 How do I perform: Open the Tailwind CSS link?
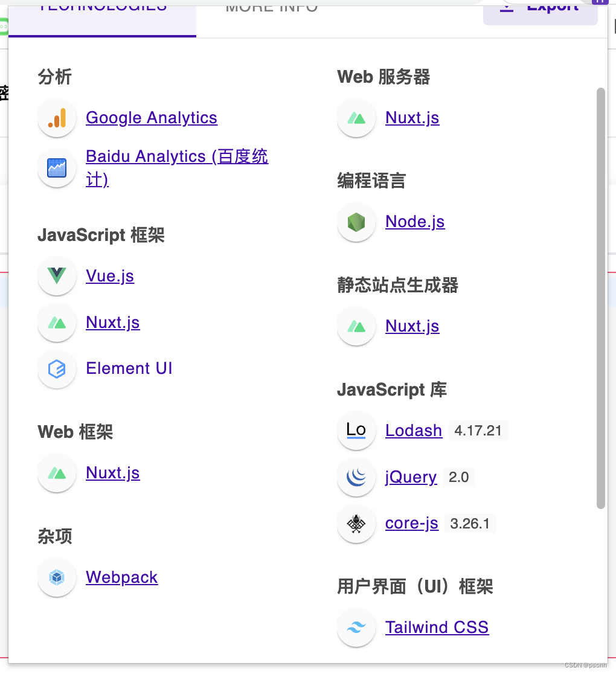coord(437,627)
